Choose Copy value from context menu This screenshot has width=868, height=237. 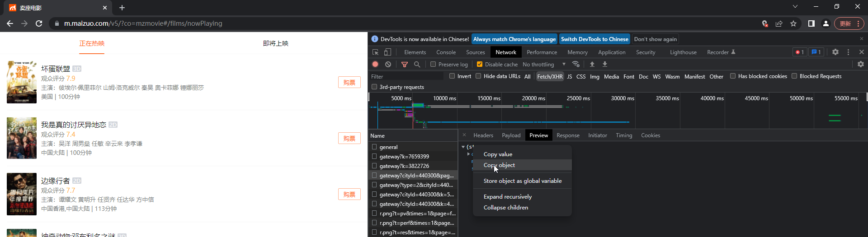pyautogui.click(x=522, y=154)
